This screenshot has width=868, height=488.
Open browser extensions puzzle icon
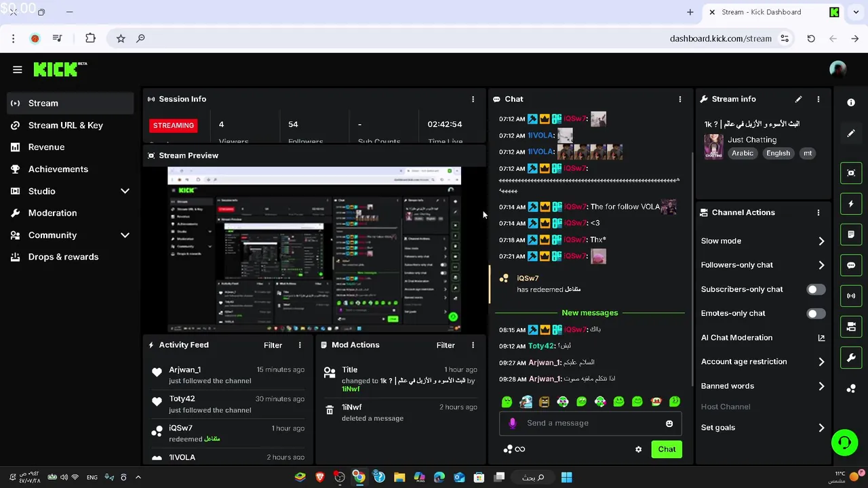[x=90, y=38]
